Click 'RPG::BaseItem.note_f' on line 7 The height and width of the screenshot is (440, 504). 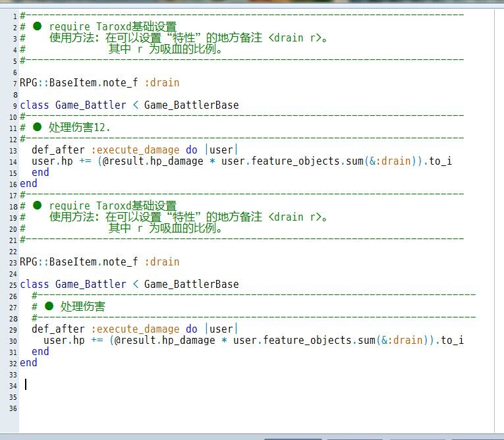(79, 83)
